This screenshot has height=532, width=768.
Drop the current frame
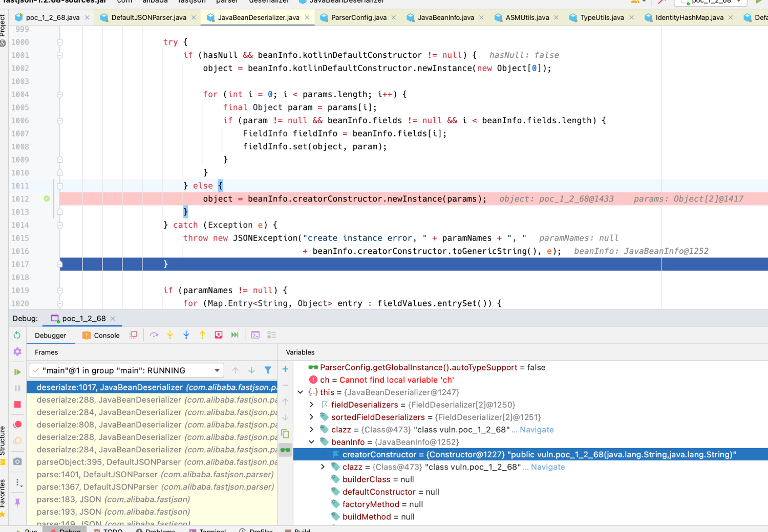click(219, 335)
